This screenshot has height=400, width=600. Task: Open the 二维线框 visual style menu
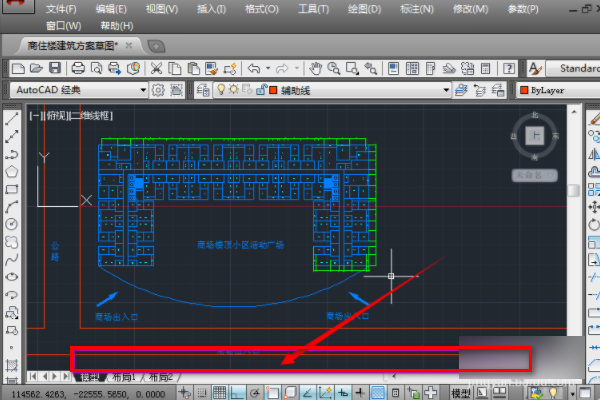point(91,116)
